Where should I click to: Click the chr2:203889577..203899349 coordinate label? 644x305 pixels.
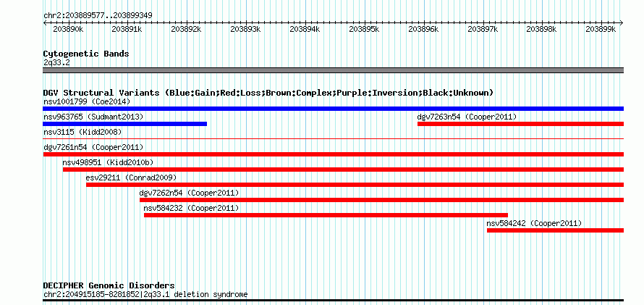(x=98, y=16)
